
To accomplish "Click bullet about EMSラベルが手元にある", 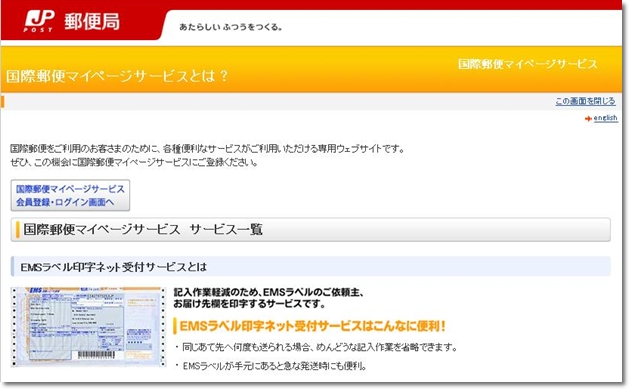I will tap(271, 366).
